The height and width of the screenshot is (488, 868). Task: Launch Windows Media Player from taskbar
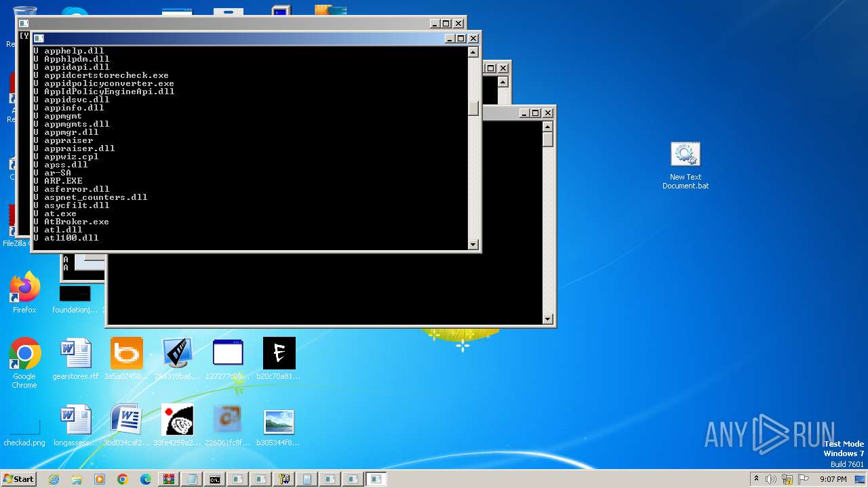pos(100,479)
